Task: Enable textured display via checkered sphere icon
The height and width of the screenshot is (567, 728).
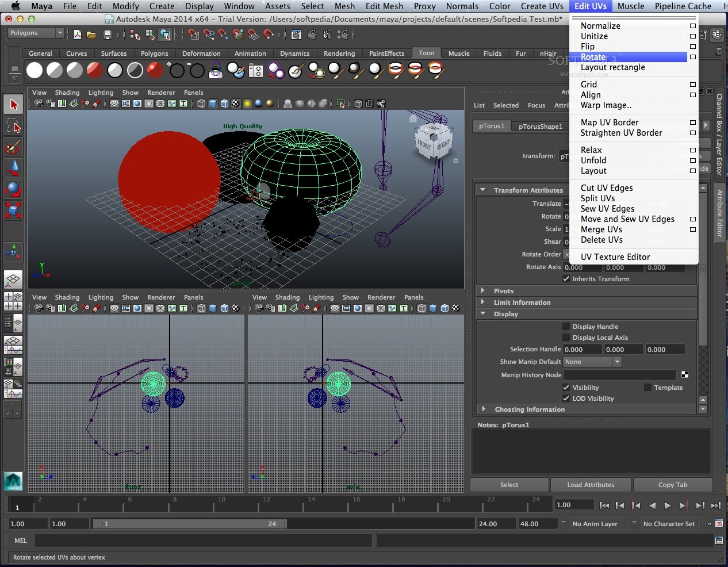Action: [236, 104]
